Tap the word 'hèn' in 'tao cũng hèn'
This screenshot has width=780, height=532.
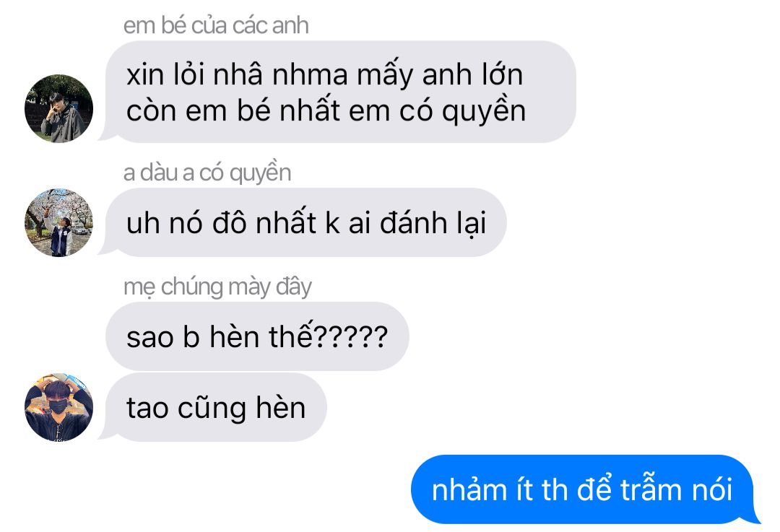click(280, 408)
